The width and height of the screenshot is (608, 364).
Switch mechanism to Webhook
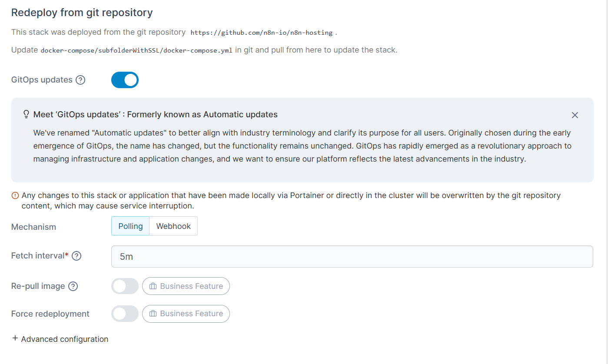[x=173, y=226]
